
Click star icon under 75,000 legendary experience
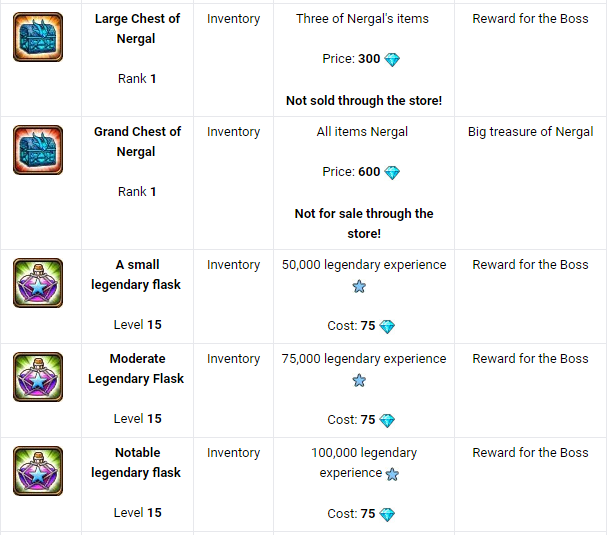359,380
